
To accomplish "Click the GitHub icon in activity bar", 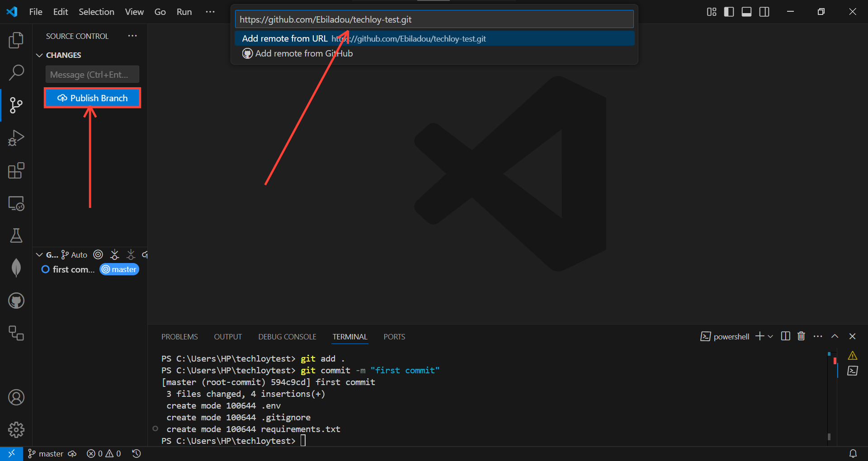I will [16, 301].
